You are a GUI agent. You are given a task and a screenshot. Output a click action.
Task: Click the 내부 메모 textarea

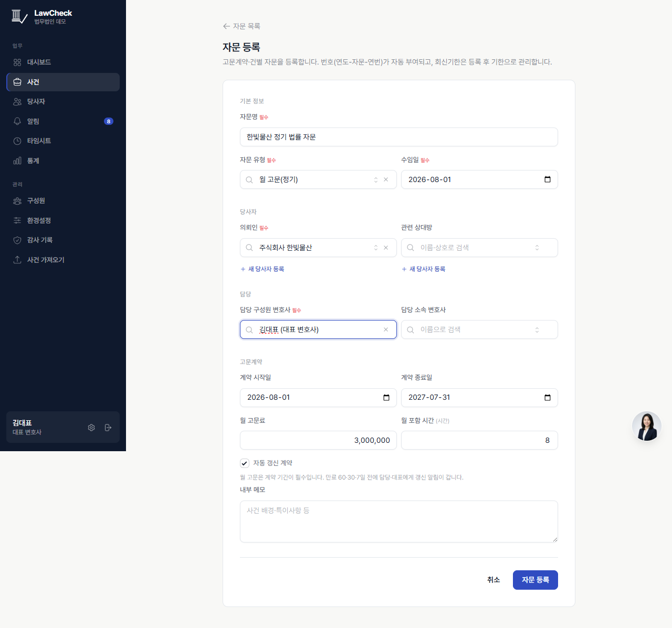(x=399, y=521)
